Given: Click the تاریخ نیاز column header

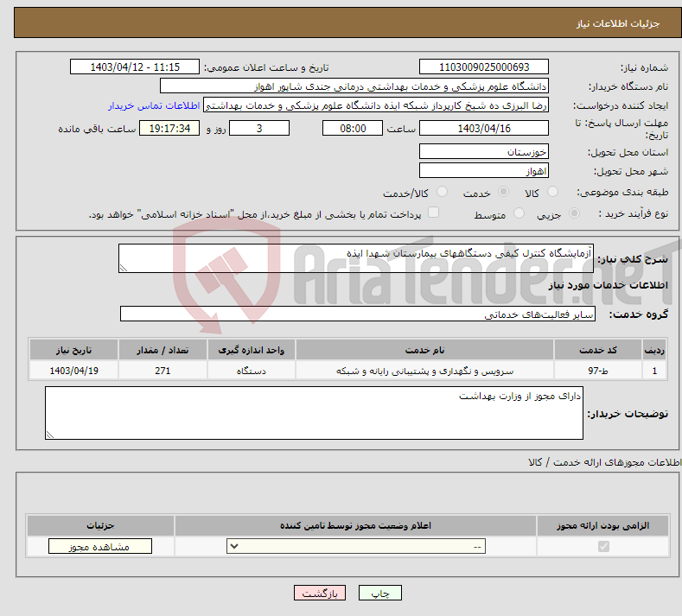Looking at the screenshot, I should [x=73, y=350].
